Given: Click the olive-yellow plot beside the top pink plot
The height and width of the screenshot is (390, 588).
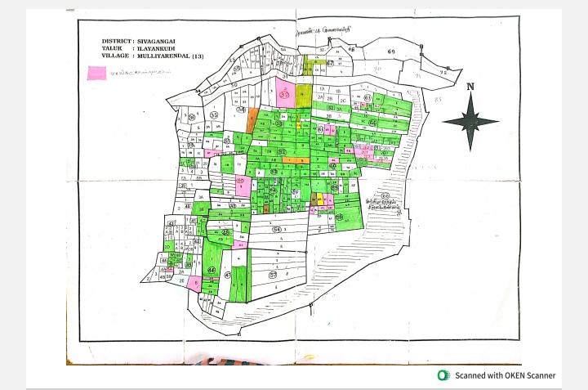Looking at the screenshot, I should click(x=304, y=96).
